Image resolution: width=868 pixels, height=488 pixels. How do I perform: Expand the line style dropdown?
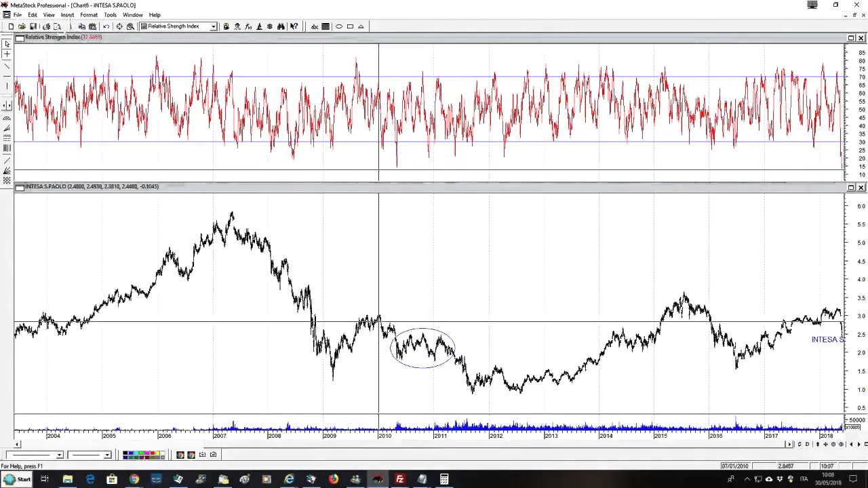tap(59, 455)
